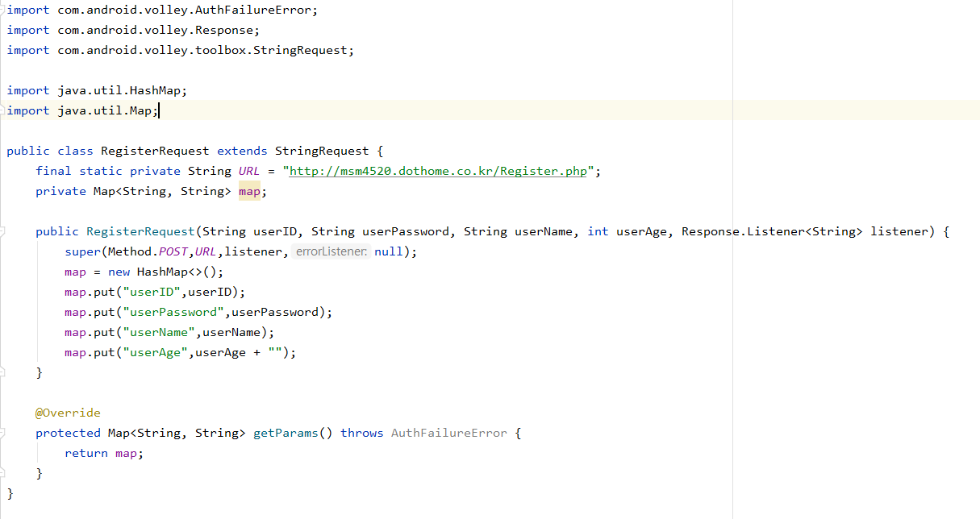Click the "userPassword" string literal

[x=173, y=312]
